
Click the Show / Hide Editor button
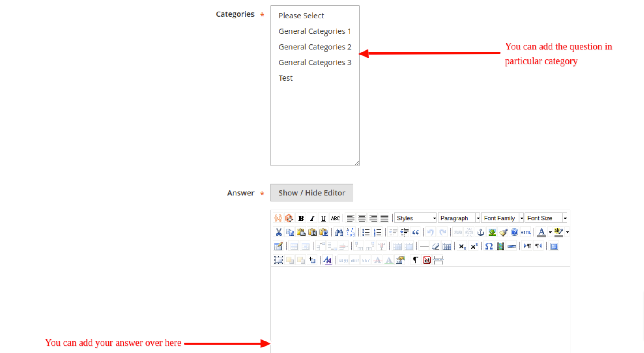click(x=312, y=193)
